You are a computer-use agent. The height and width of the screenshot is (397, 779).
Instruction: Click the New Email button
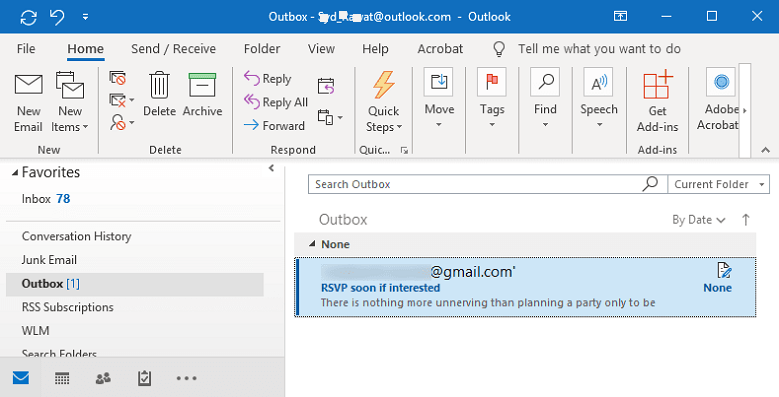tap(28, 103)
